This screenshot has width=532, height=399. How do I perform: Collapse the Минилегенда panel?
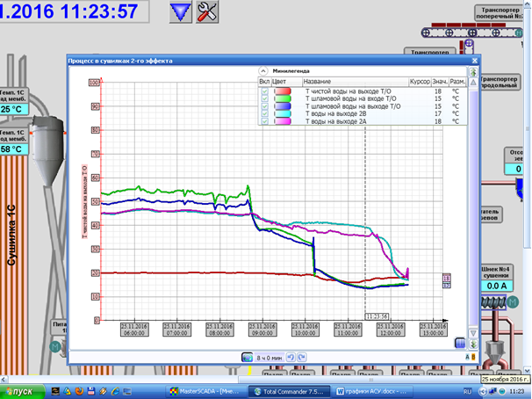coord(262,70)
